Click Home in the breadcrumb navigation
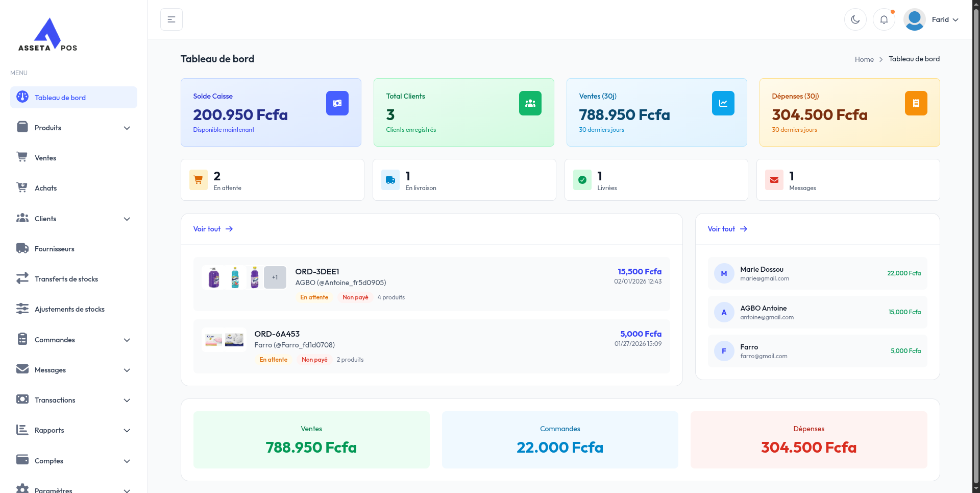The width and height of the screenshot is (980, 493). point(865,59)
